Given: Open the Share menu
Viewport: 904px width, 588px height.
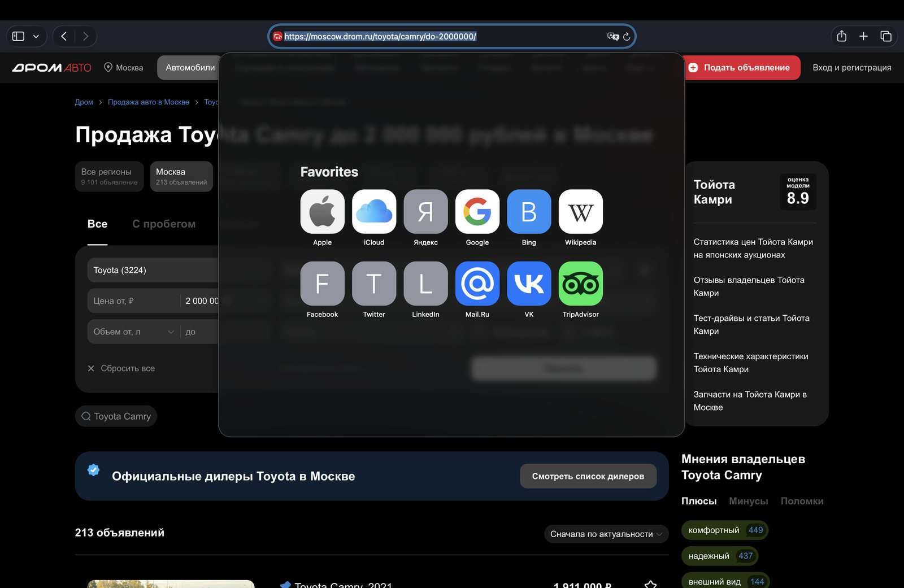Looking at the screenshot, I should pyautogui.click(x=841, y=36).
